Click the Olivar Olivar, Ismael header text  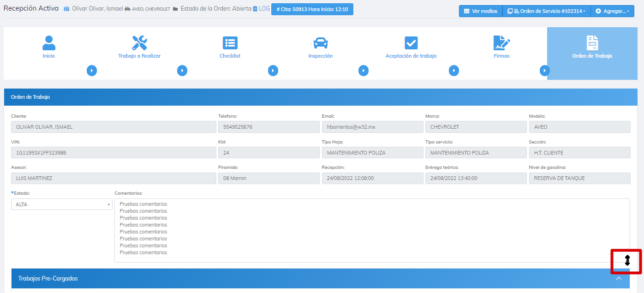click(98, 9)
